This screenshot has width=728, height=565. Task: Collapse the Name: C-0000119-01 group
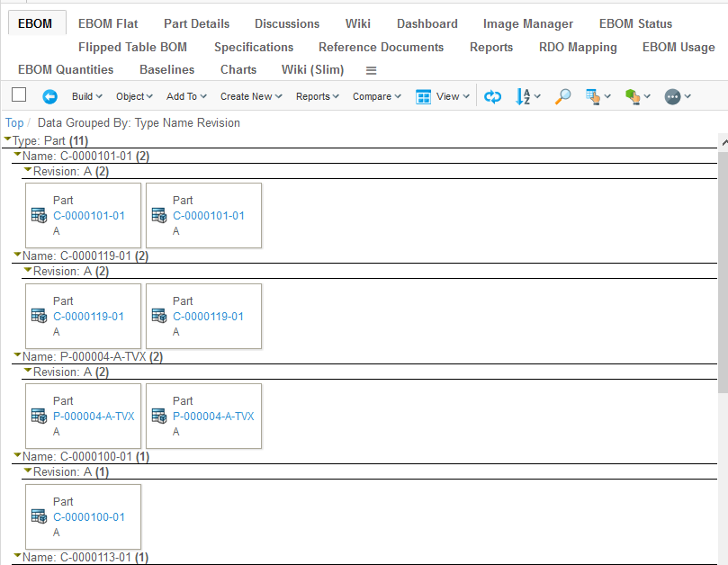pos(17,255)
